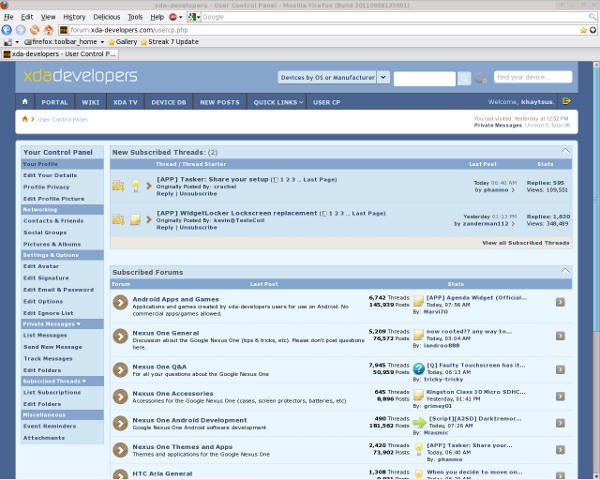
Task: Collapse the New Subscribed Threads section
Action: point(566,152)
